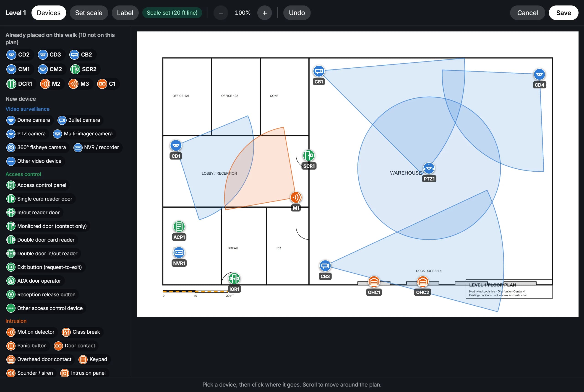Click the NVR1 recorder marker

[x=179, y=253]
